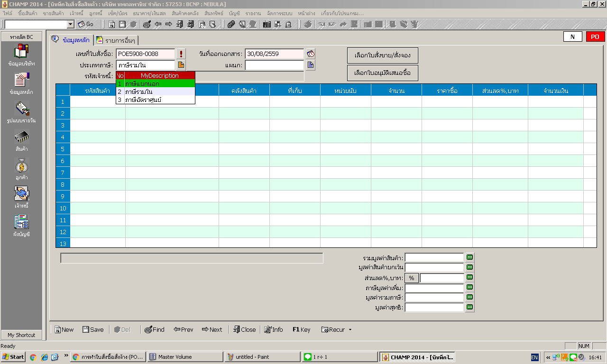This screenshot has width=607, height=364.
Task: Click เลือกใบสั่งขาย/สั่งจอง button
Action: 383,55
